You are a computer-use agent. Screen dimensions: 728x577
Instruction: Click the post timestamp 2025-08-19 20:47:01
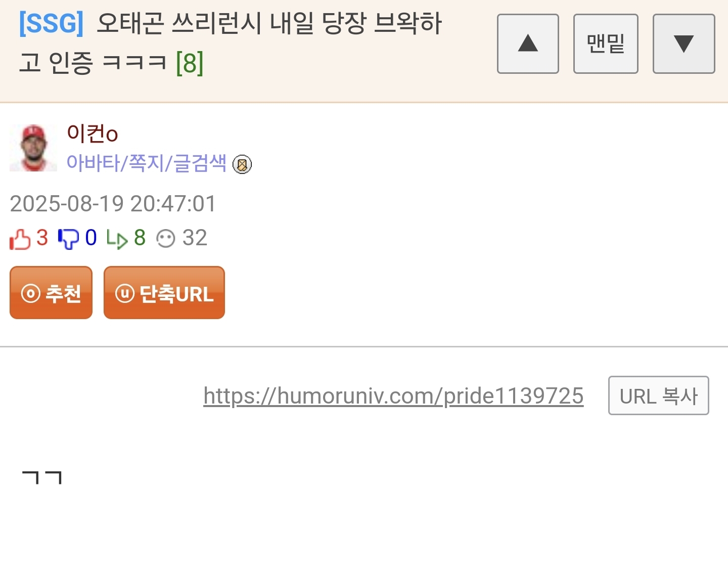click(x=113, y=204)
